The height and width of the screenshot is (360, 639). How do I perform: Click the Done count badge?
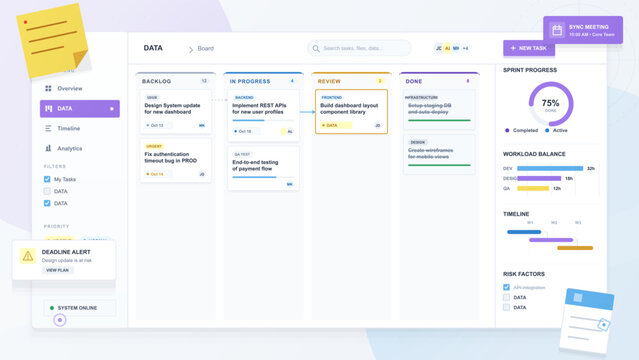pos(468,81)
